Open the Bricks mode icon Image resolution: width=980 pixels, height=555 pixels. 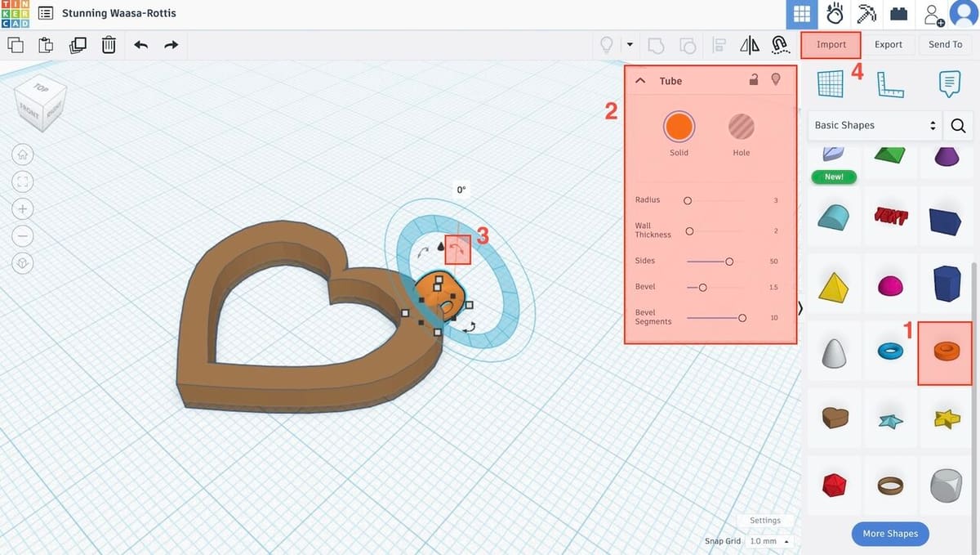pyautogui.click(x=898, y=15)
